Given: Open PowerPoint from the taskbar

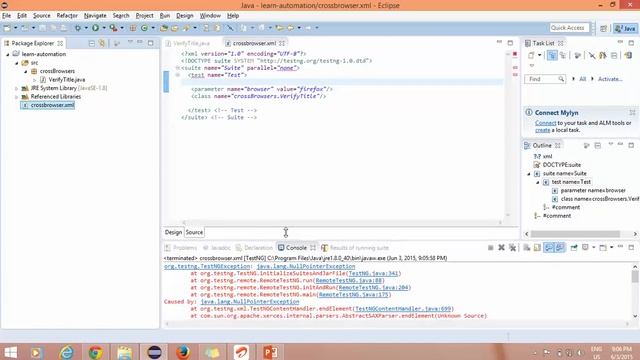Looking at the screenshot, I should (270, 352).
